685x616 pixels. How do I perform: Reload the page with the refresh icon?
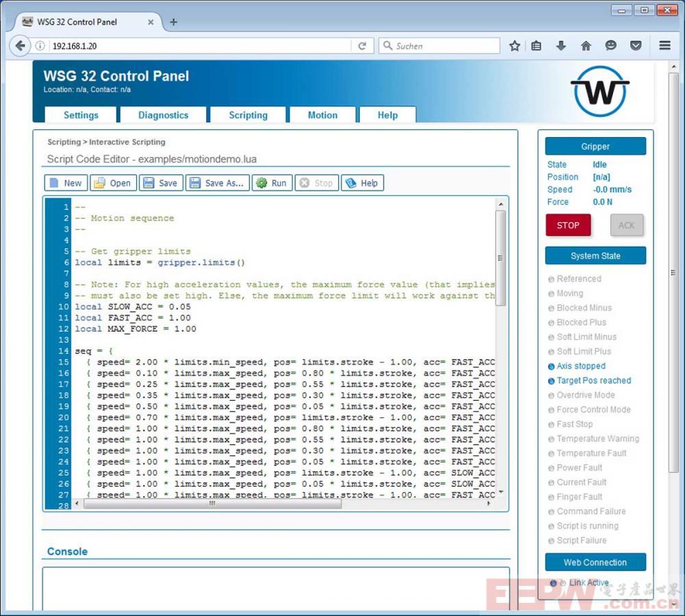pyautogui.click(x=362, y=46)
